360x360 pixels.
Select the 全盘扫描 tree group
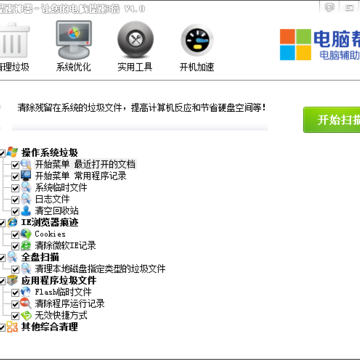click(40, 257)
